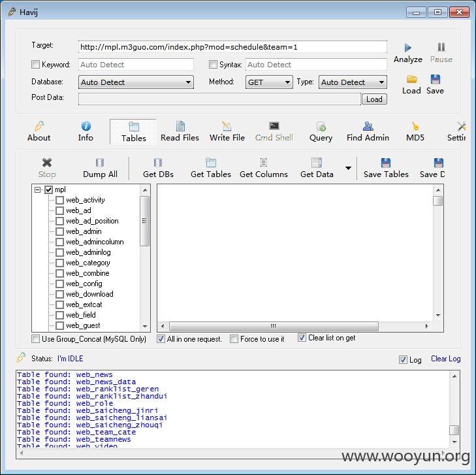Click the Stop X icon
Screen dimensions: 476x475
pos(47,163)
